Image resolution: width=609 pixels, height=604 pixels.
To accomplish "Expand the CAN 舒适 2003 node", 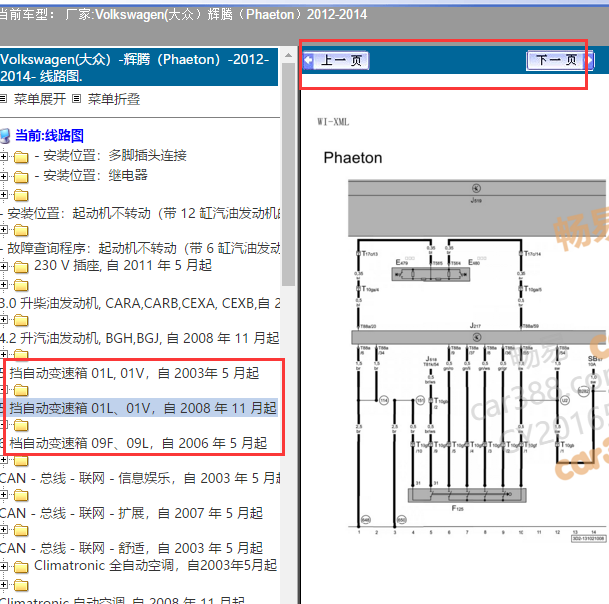I will [x=3, y=530].
